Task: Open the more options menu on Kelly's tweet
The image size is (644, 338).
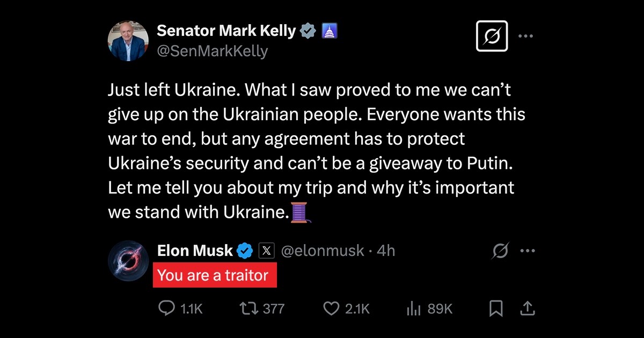Action: [x=526, y=35]
